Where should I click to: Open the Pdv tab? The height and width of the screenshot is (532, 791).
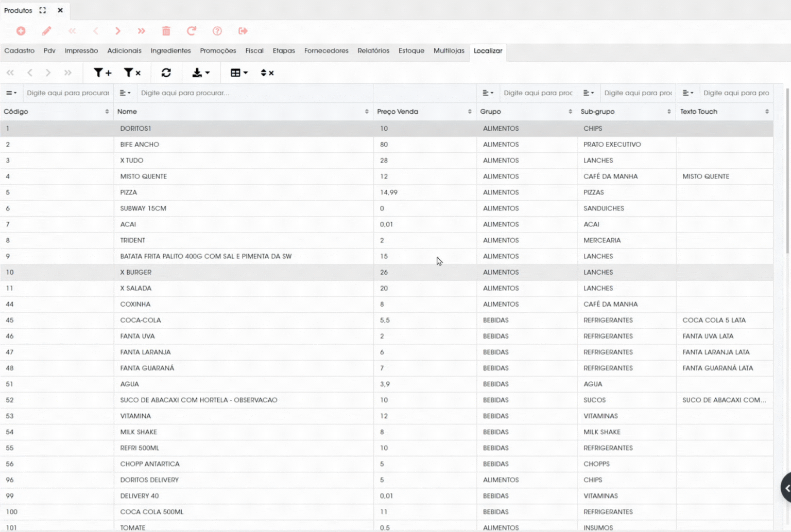point(49,50)
